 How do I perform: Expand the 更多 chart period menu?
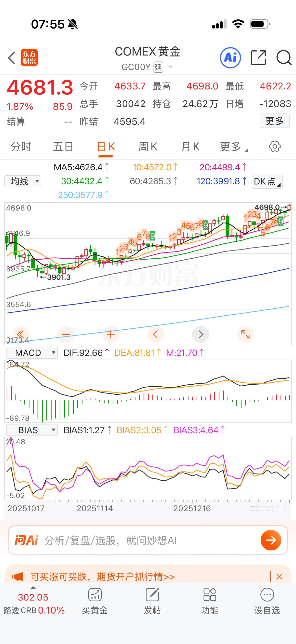(x=234, y=147)
